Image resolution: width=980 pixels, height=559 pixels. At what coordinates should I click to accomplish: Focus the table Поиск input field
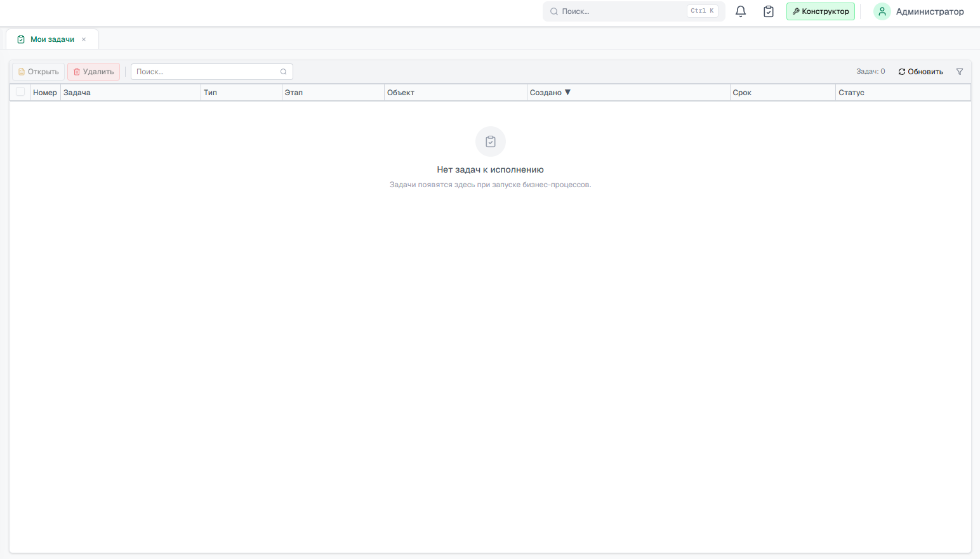tap(211, 72)
